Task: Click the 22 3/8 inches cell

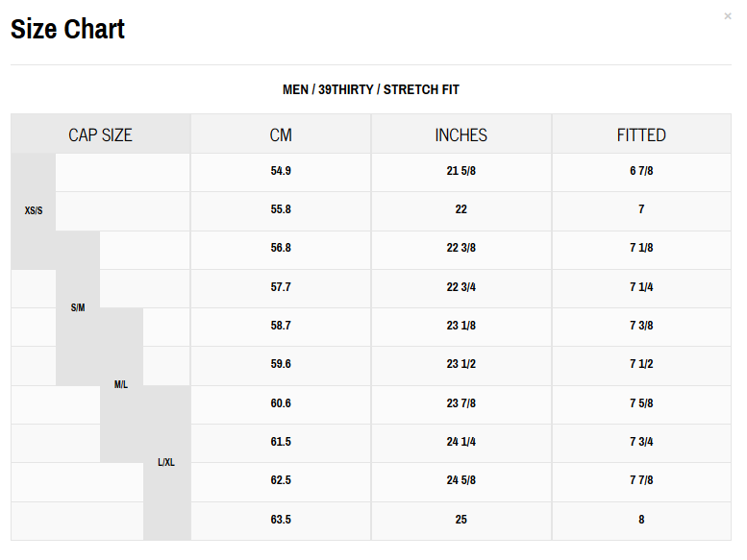Action: (x=461, y=248)
